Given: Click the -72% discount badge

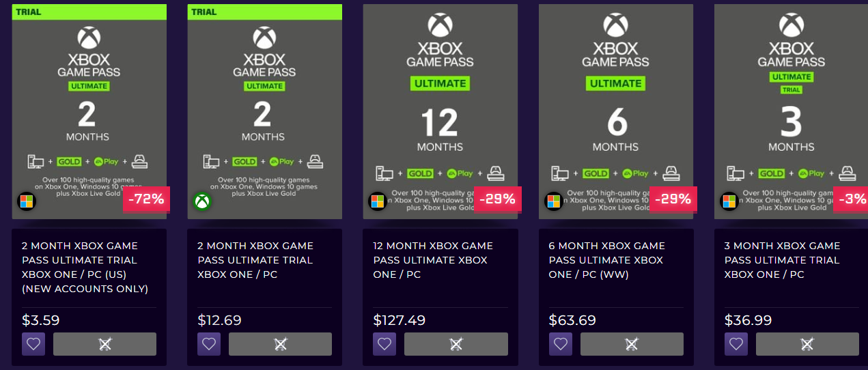Looking at the screenshot, I should [x=145, y=199].
